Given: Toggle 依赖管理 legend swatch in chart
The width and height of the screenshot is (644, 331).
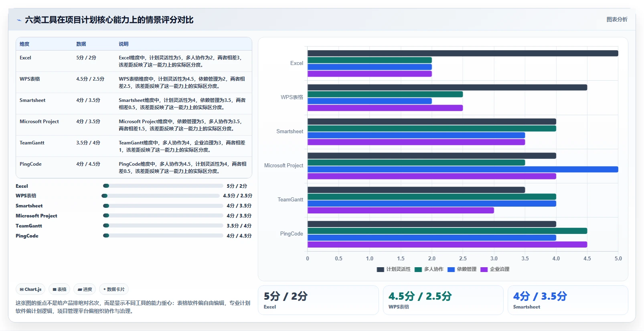Looking at the screenshot, I should pos(451,269).
